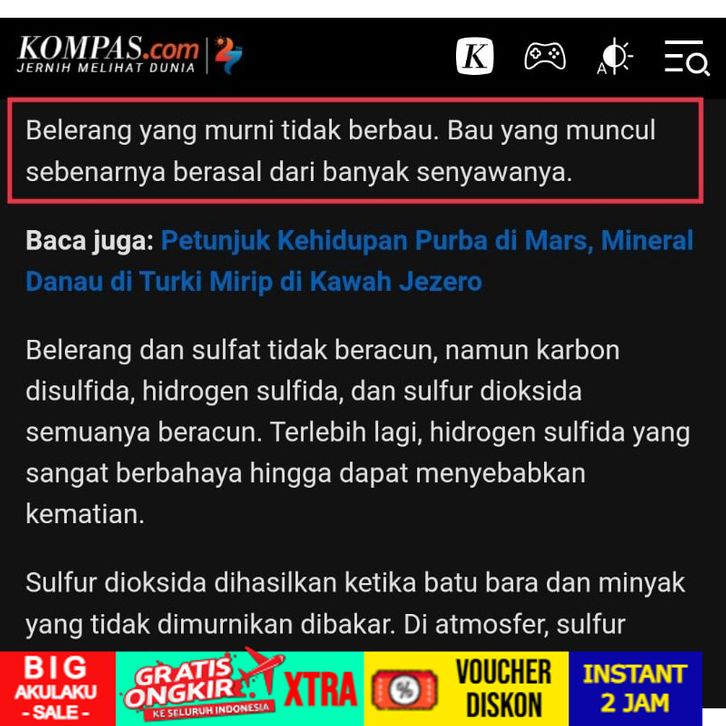Click the 'Sulfur dioksida dihasilkan' paragraph

pyautogui.click(x=355, y=603)
